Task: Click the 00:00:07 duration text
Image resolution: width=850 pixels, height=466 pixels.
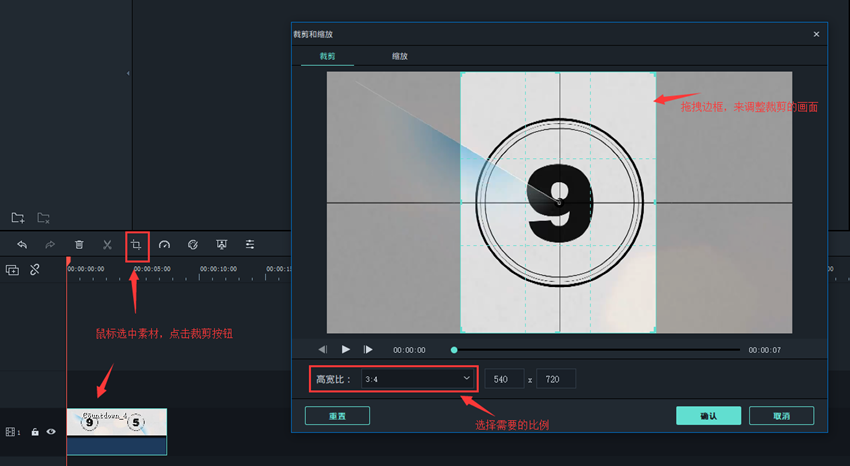Action: tap(764, 350)
